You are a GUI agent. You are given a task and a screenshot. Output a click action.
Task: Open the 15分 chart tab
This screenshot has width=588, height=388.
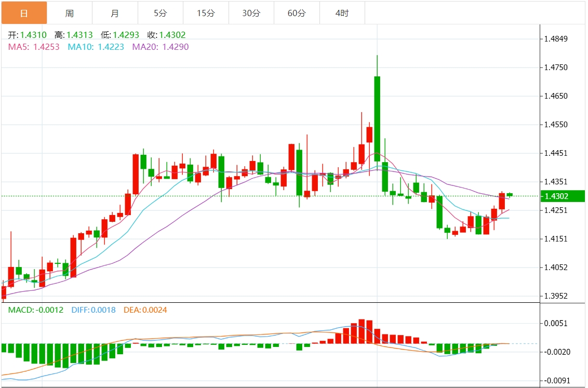pyautogui.click(x=206, y=13)
